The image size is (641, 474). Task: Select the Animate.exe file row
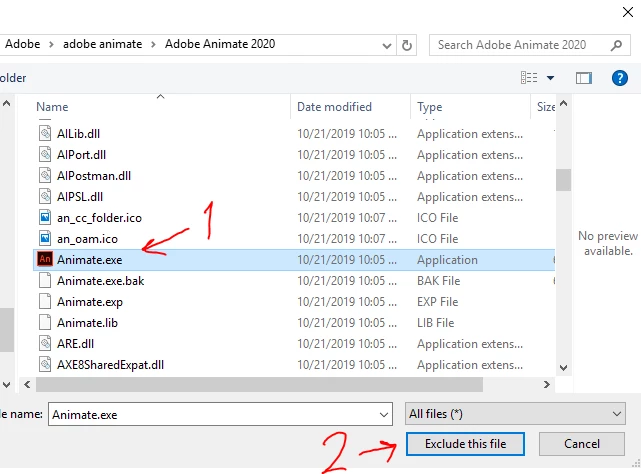click(294, 260)
